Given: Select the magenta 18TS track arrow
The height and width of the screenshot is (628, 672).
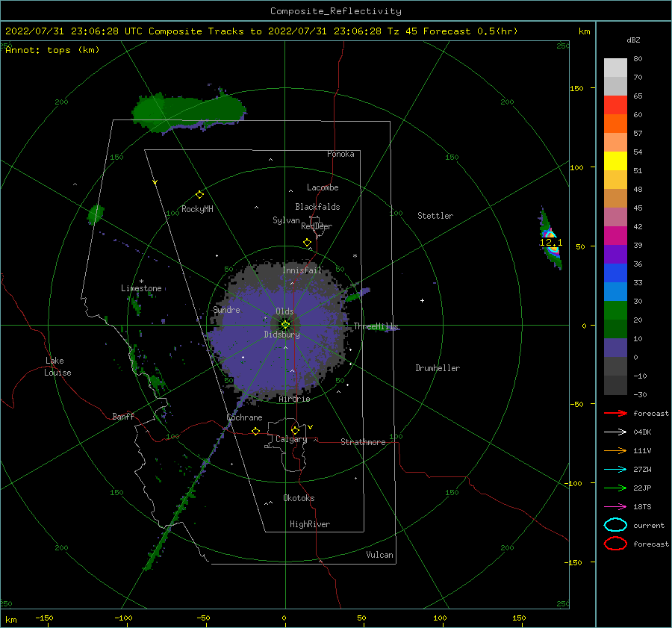Looking at the screenshot, I should pos(615,507).
